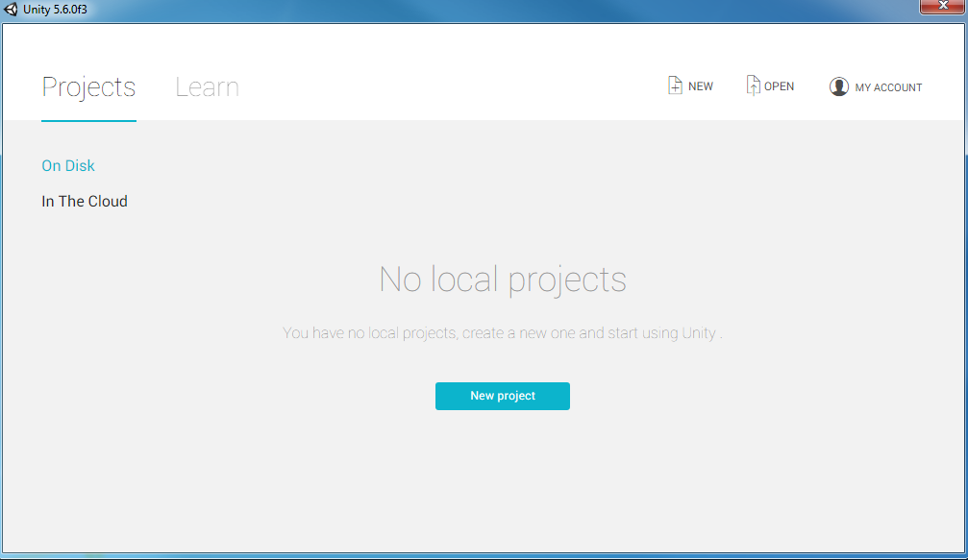Switch to the Projects tab
The width and height of the screenshot is (968, 560).
(x=88, y=87)
